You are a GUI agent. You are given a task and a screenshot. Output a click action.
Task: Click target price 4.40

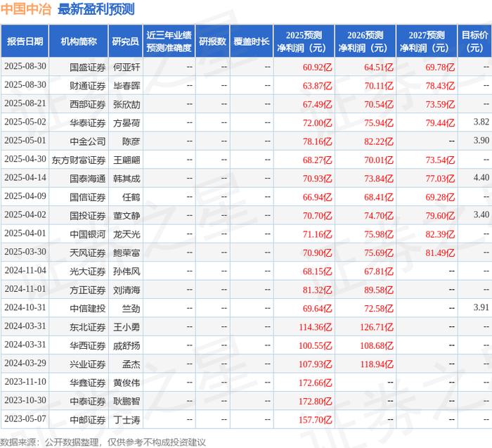(481, 177)
